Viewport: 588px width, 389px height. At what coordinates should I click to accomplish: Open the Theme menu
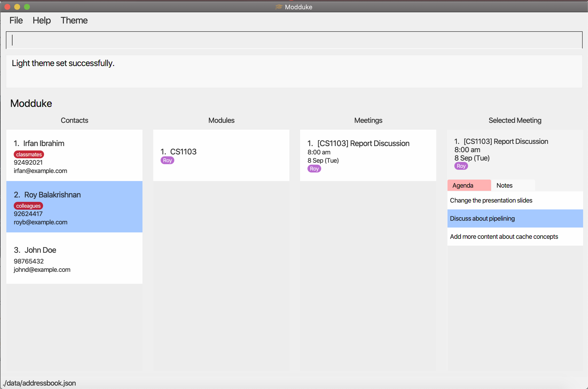pos(74,20)
